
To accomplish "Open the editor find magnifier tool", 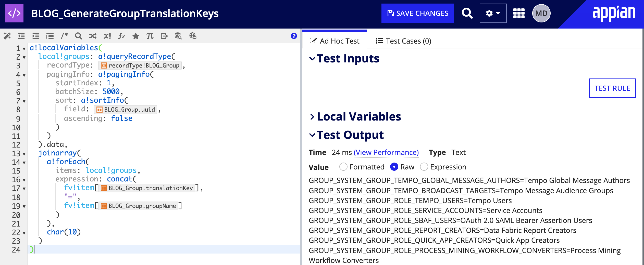I will (x=78, y=36).
